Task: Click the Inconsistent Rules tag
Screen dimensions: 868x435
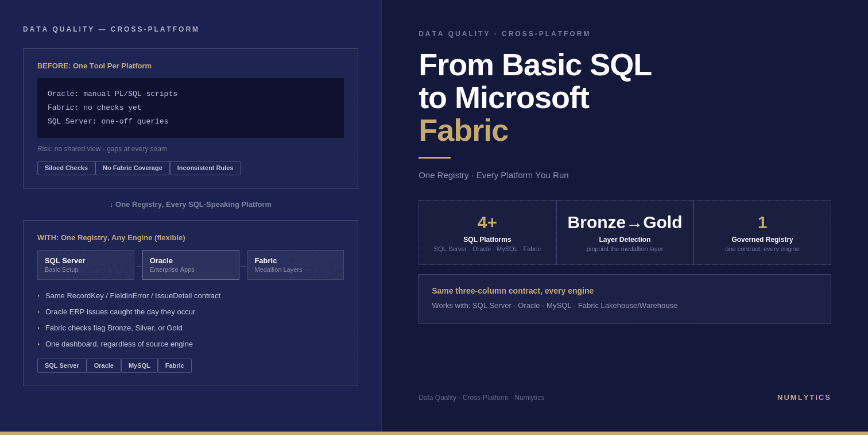Action: [x=206, y=168]
